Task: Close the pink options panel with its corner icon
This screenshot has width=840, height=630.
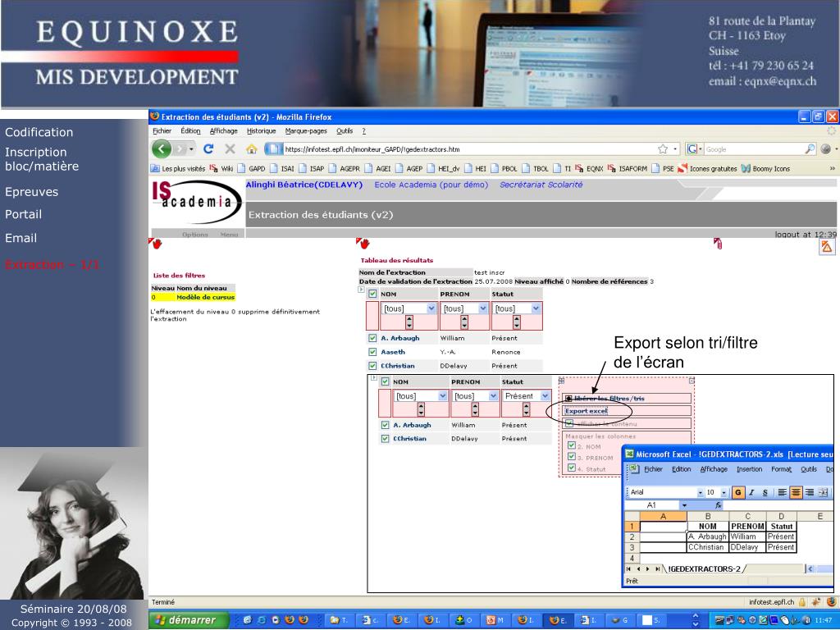Action: coord(692,381)
